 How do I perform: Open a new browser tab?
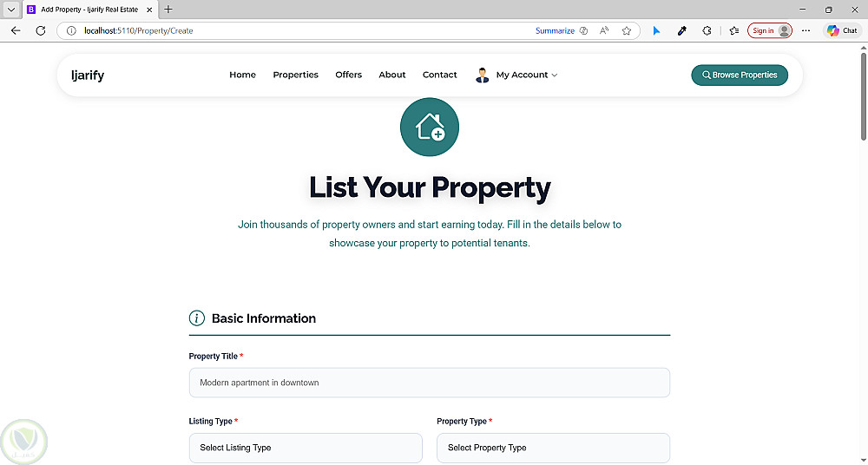(168, 10)
